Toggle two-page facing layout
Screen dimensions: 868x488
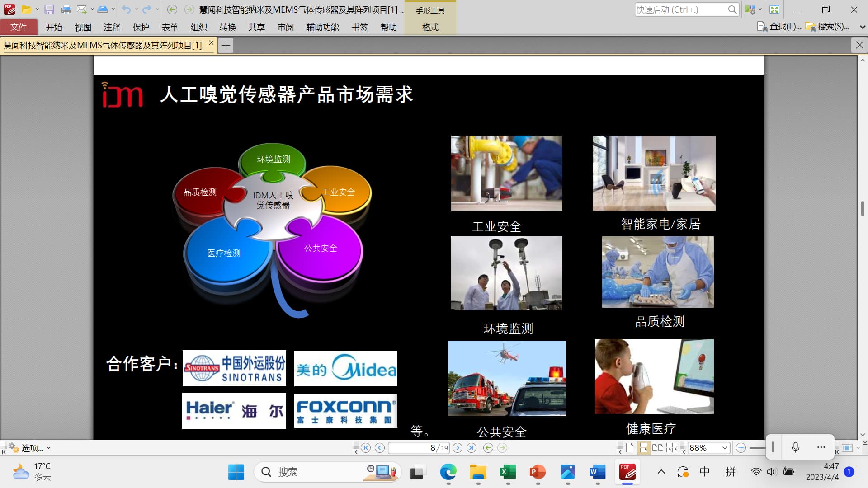click(658, 448)
